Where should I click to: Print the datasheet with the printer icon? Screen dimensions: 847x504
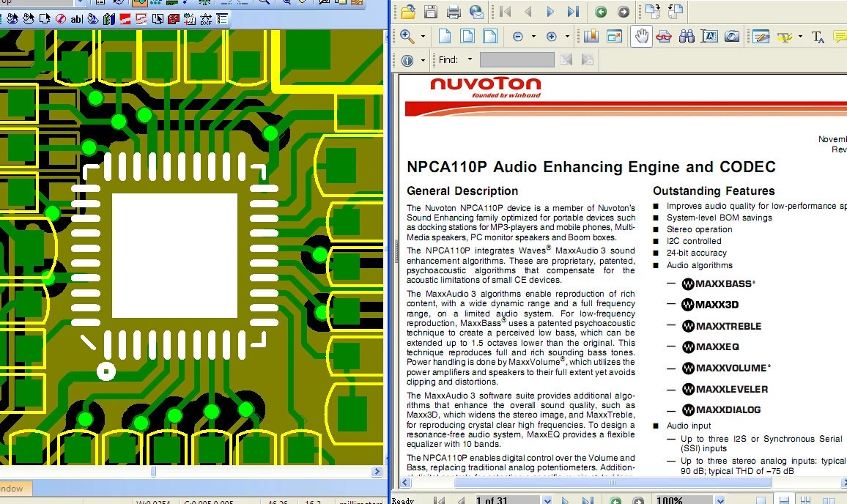click(x=454, y=11)
